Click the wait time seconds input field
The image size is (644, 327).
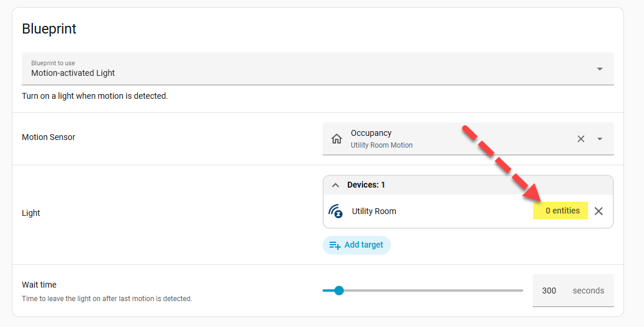tap(549, 291)
